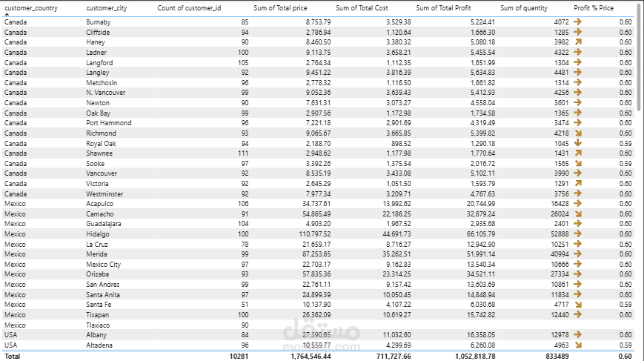Screen dimensions: 644x361
Task: Click the right arrow icon in Acapulco row
Action: point(578,204)
